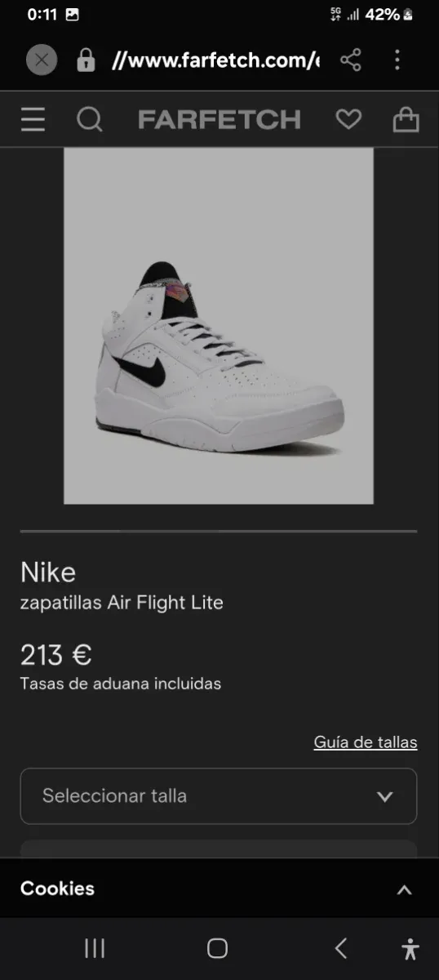The image size is (439, 980).
Task: View site security lock info
Action: pyautogui.click(x=86, y=60)
